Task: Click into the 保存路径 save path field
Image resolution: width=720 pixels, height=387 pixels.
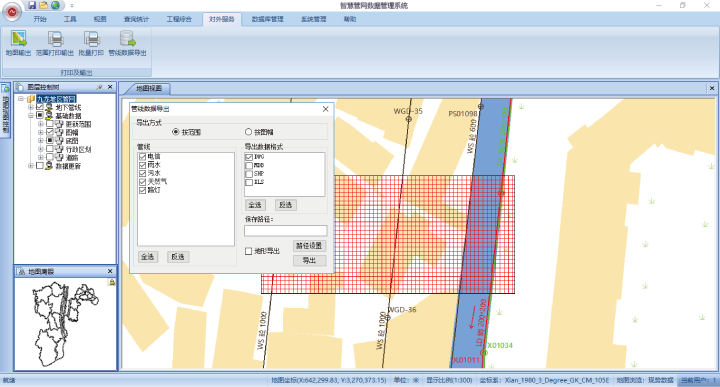Action: pos(286,230)
